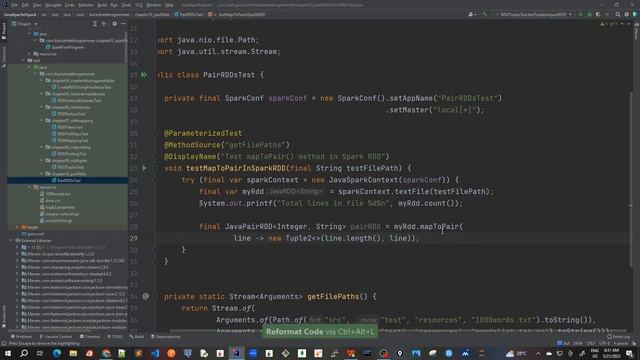
Task: Open the Project panel settings gear
Action: click(x=115, y=24)
